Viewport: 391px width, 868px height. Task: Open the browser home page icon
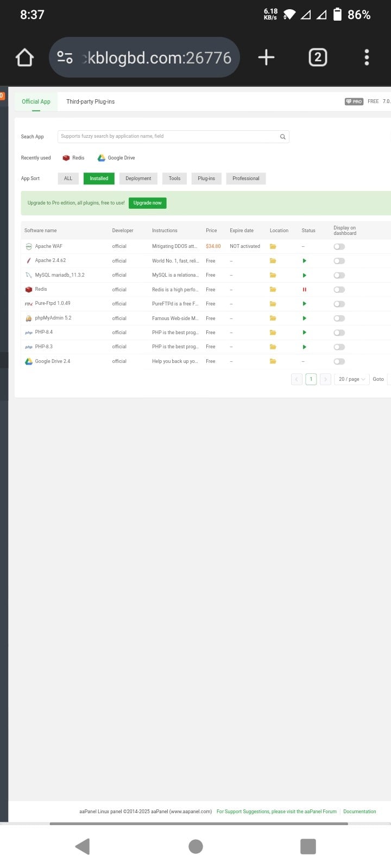click(x=24, y=58)
